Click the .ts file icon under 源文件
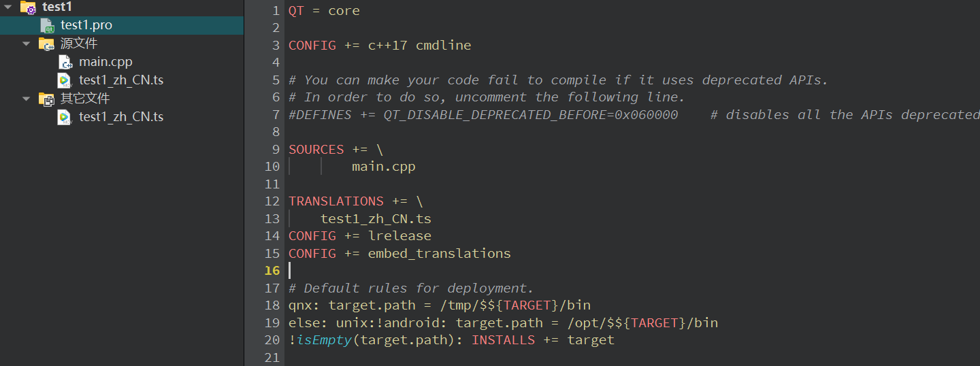The height and width of the screenshot is (366, 980). coord(65,80)
